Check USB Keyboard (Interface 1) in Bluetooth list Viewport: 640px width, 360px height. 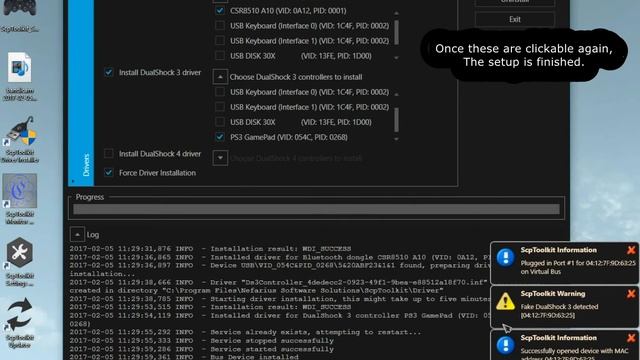pyautogui.click(x=220, y=41)
